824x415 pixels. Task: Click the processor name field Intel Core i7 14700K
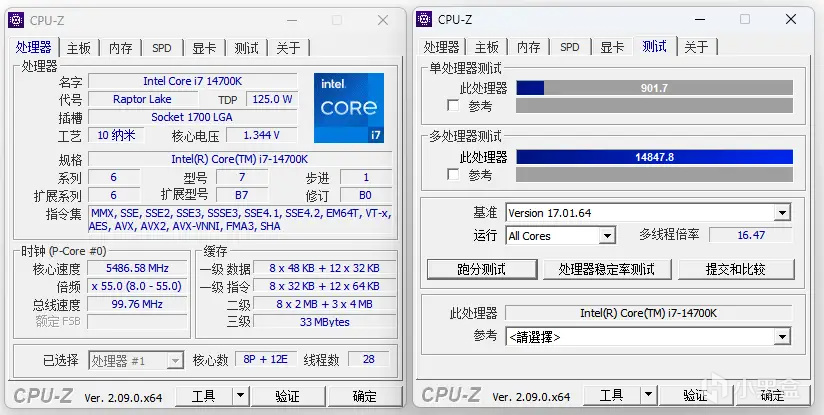(x=193, y=81)
